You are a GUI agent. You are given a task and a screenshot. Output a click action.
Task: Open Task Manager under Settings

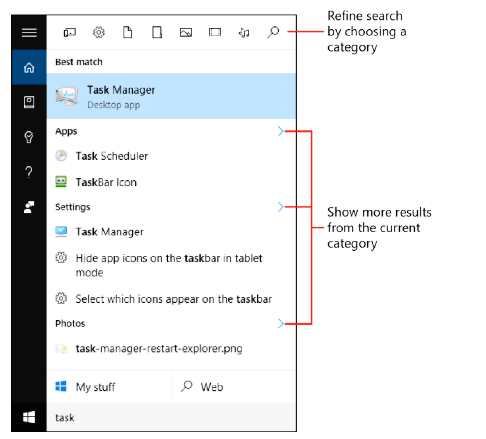[171, 231]
